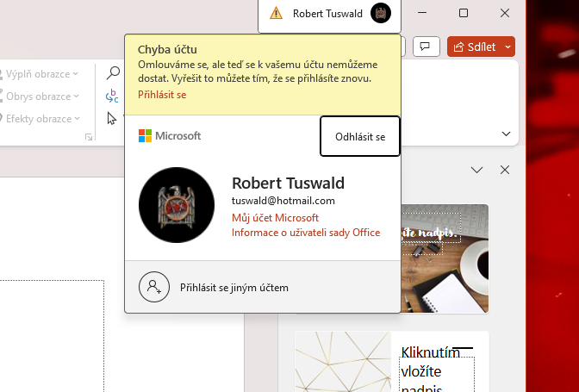Click the Microsoft logo

click(x=170, y=136)
